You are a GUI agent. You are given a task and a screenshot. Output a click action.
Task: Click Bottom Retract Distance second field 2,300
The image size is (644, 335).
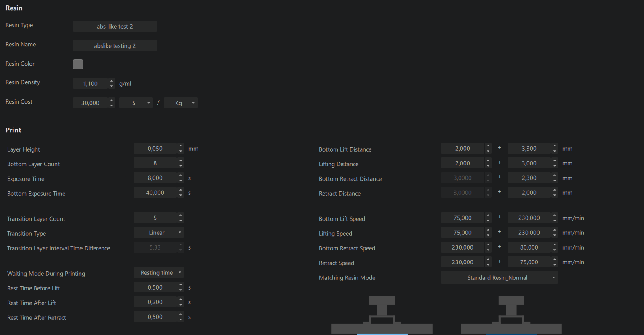(529, 178)
